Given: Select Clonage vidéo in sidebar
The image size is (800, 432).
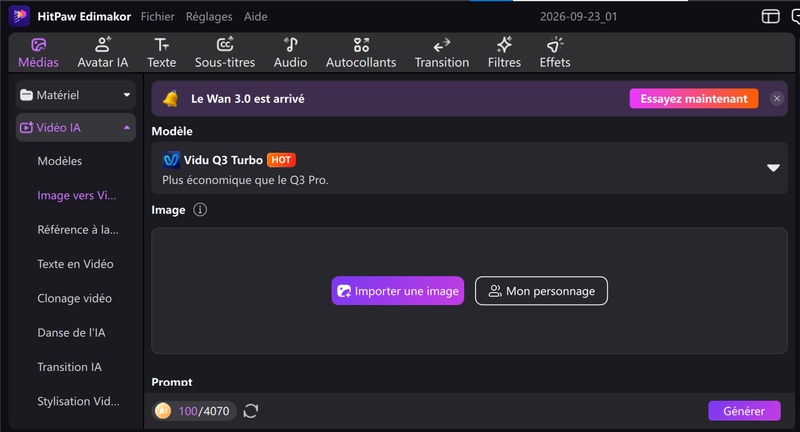Looking at the screenshot, I should pyautogui.click(x=74, y=298).
